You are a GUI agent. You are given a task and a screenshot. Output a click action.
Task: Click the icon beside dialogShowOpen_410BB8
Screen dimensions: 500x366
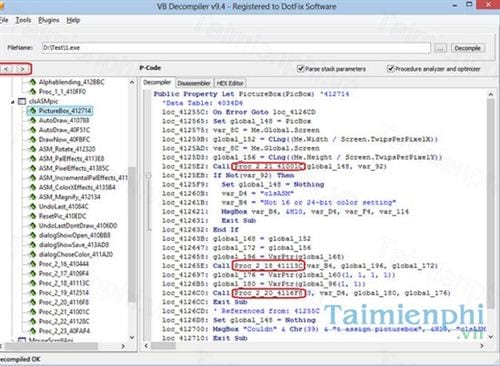pyautogui.click(x=32, y=235)
